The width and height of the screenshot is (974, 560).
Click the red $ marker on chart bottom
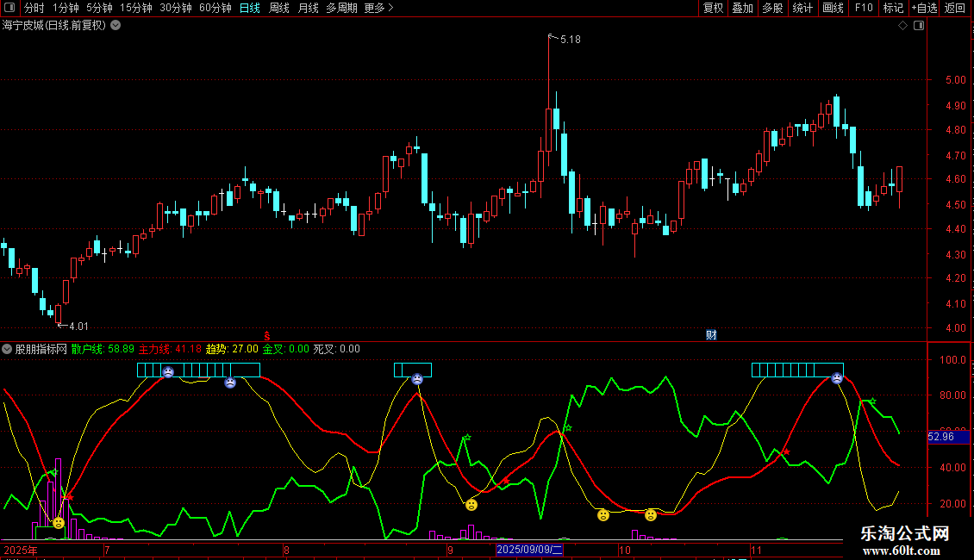(x=267, y=336)
